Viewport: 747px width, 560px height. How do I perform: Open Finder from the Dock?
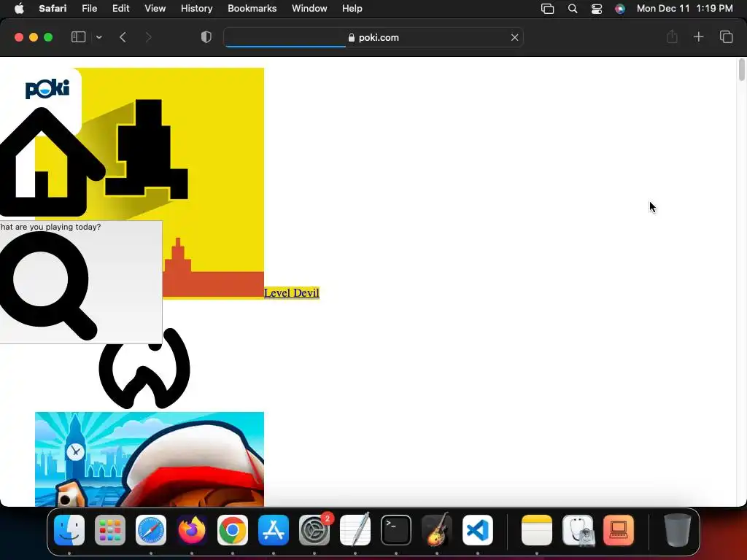click(69, 530)
